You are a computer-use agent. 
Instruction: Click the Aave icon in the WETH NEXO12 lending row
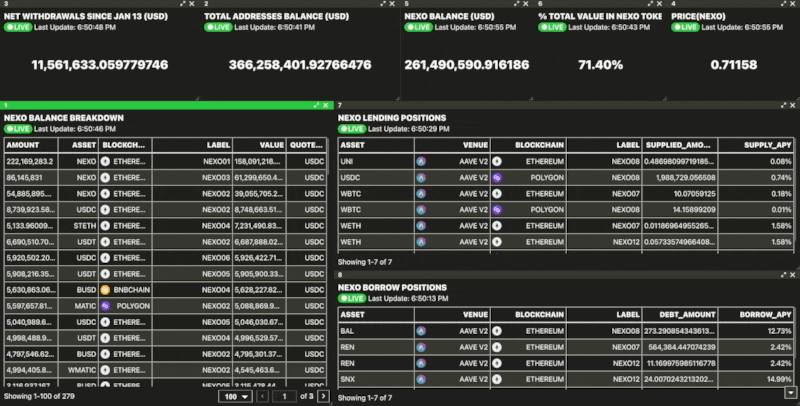pos(421,242)
